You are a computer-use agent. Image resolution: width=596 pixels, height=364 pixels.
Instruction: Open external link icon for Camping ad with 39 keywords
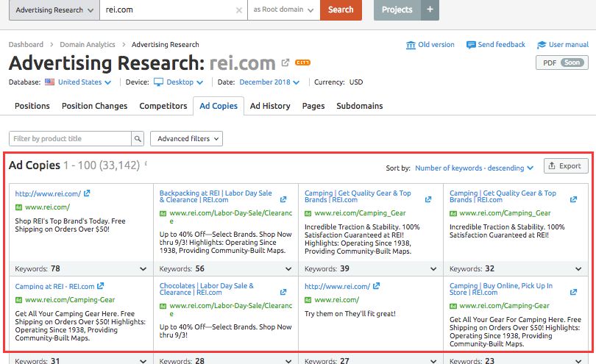tap(428, 199)
